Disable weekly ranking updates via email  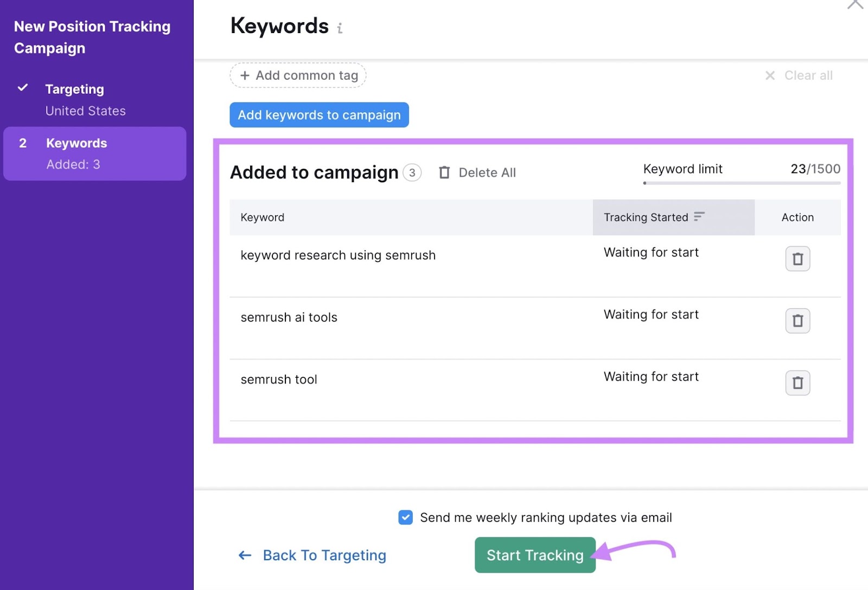(x=405, y=517)
